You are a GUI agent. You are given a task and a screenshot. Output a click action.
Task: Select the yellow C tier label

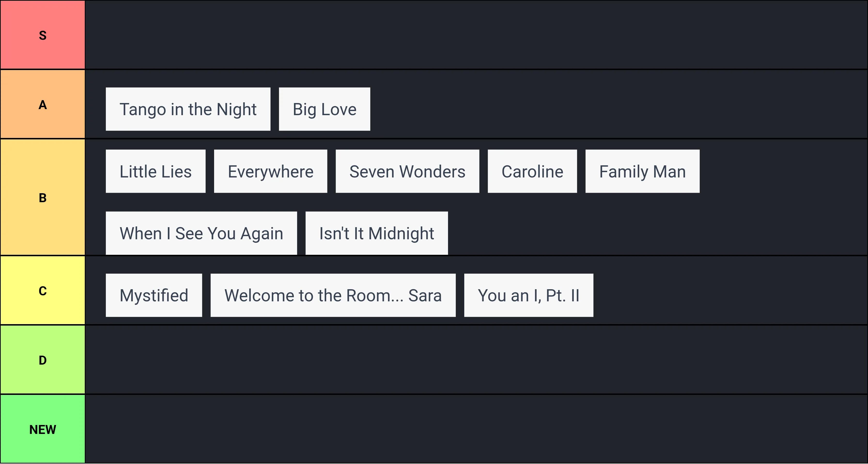point(42,291)
